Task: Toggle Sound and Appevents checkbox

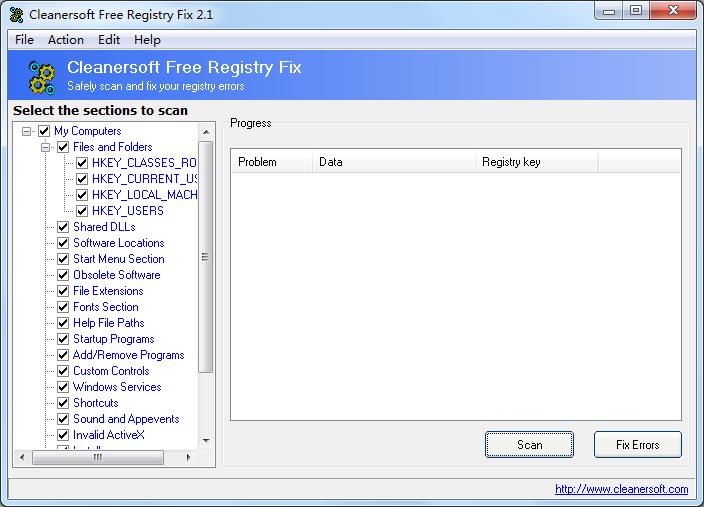Action: point(63,419)
